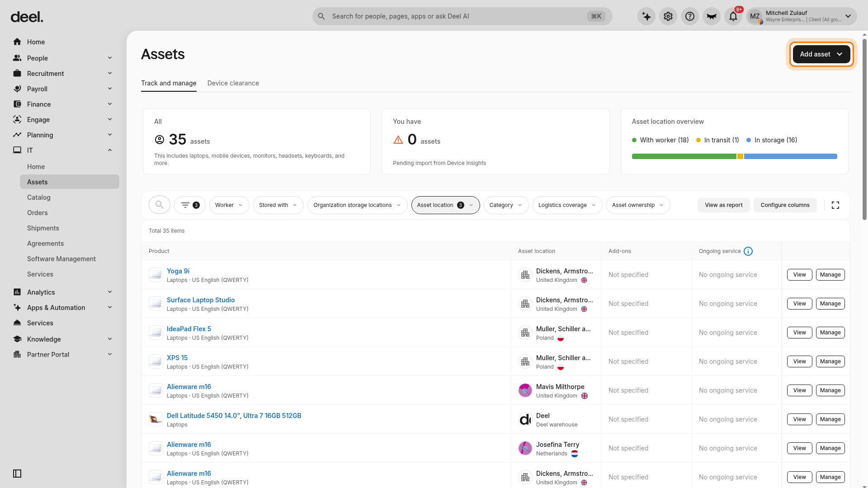This screenshot has height=488, width=868.
Task: Click Deel warehouse logo icon
Action: [x=525, y=419]
